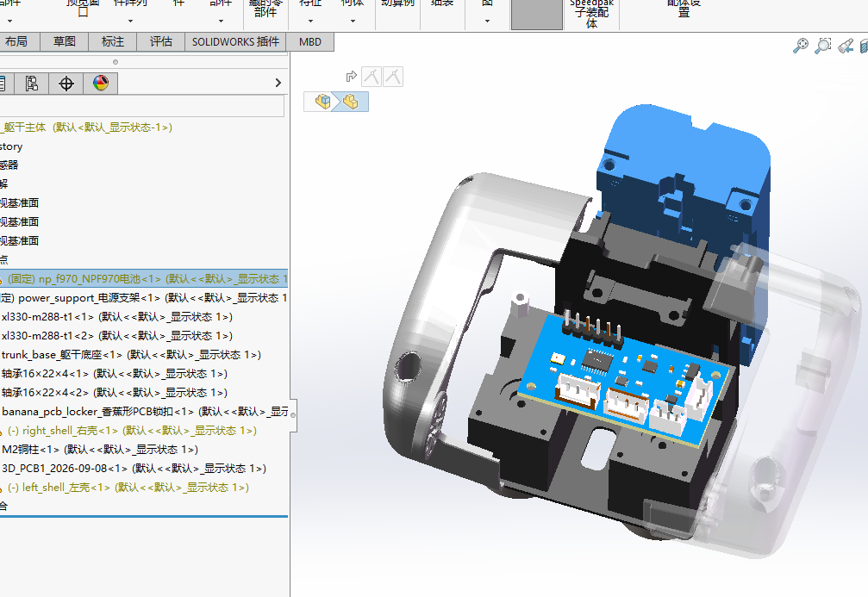Select xl330-m288-t1<1> component
868x597 pixels.
click(117, 317)
